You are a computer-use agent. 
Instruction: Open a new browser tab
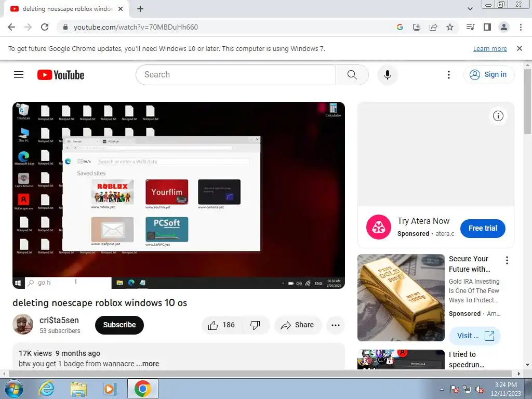click(140, 9)
